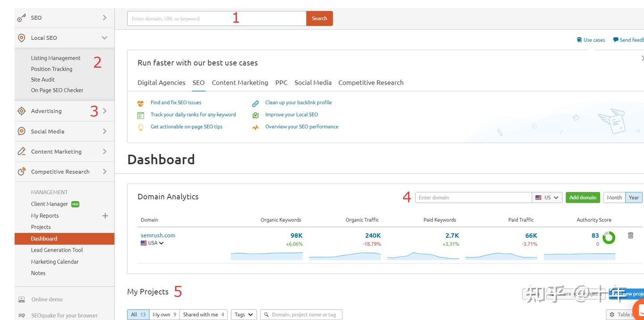The image size is (644, 320).
Task: Select the Competitive Research sidebar icon
Action: (x=21, y=171)
